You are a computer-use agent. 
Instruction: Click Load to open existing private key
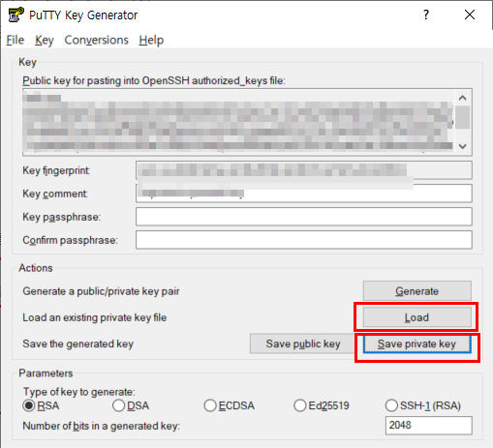tap(416, 317)
